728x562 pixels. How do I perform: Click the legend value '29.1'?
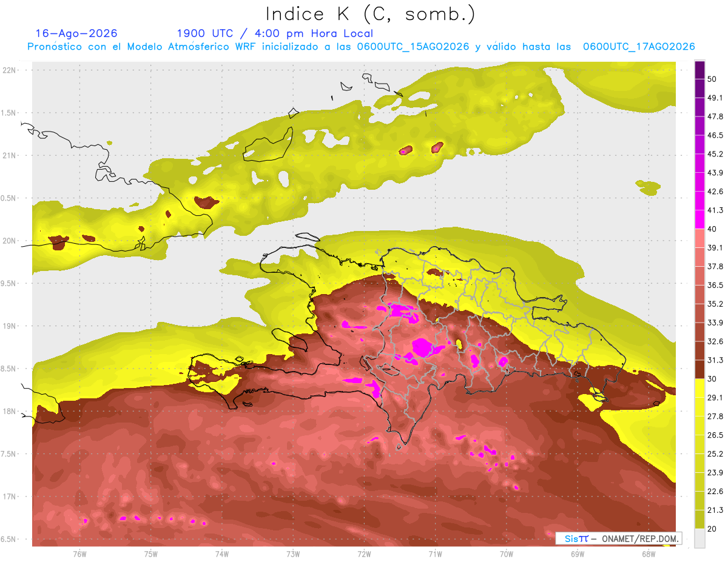coord(715,398)
